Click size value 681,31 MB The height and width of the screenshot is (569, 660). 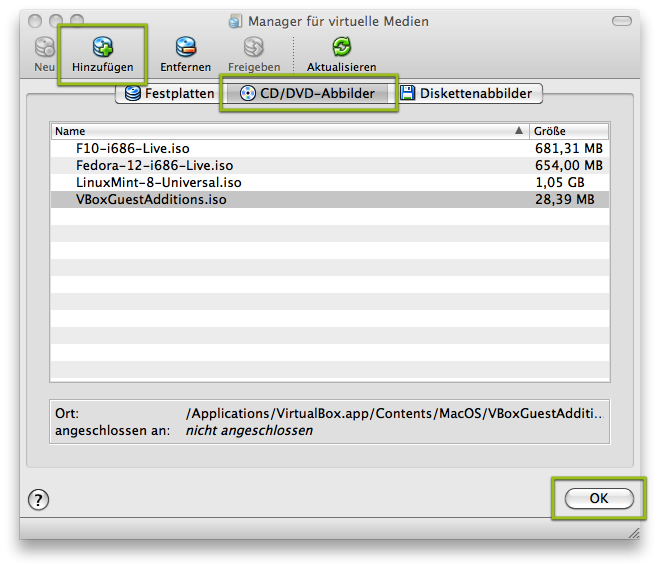pos(569,149)
